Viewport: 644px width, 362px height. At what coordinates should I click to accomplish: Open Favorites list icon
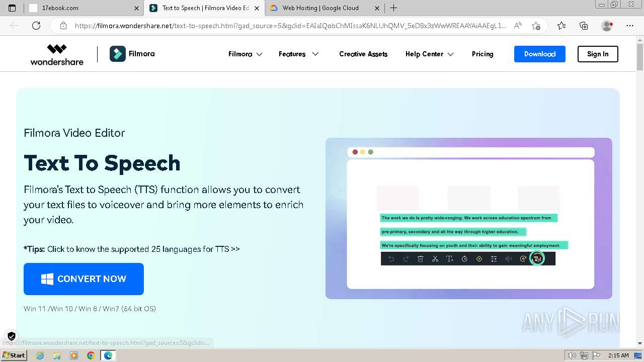pos(561,26)
